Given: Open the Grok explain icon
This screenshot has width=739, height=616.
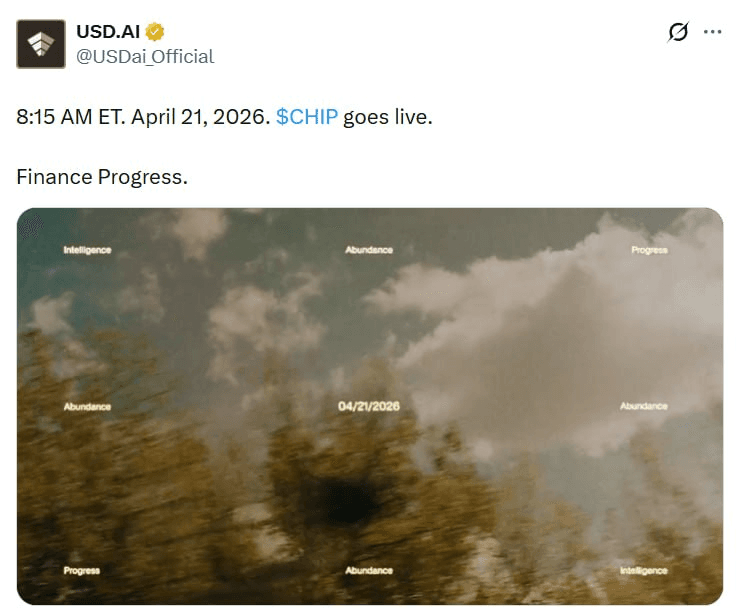Looking at the screenshot, I should pos(678,32).
